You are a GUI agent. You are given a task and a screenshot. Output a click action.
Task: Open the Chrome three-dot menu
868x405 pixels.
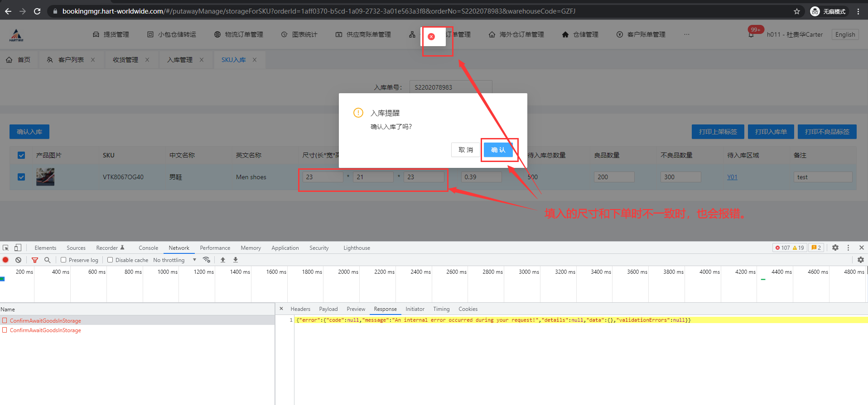point(858,11)
